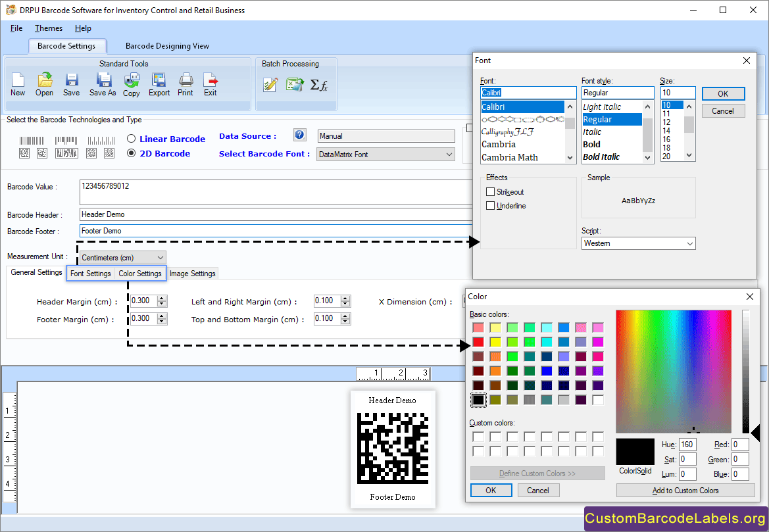This screenshot has width=769, height=532.
Task: Select Cambria Math in the font list
Action: point(510,157)
